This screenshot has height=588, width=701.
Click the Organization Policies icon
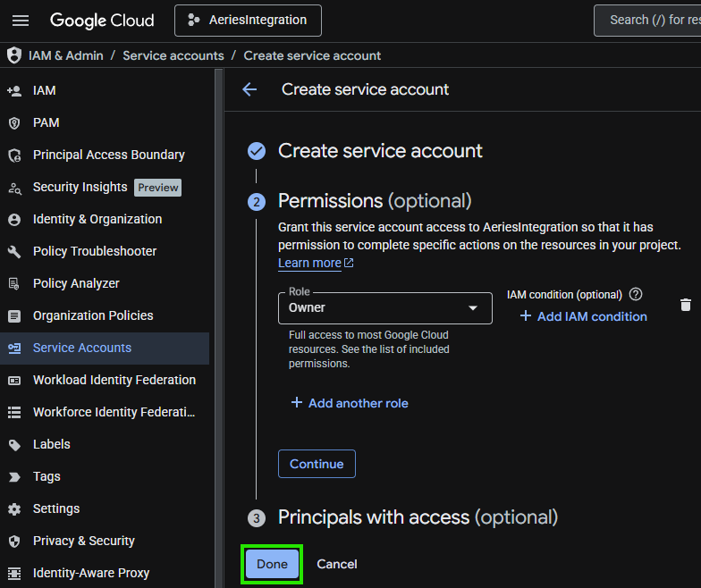pyautogui.click(x=14, y=316)
